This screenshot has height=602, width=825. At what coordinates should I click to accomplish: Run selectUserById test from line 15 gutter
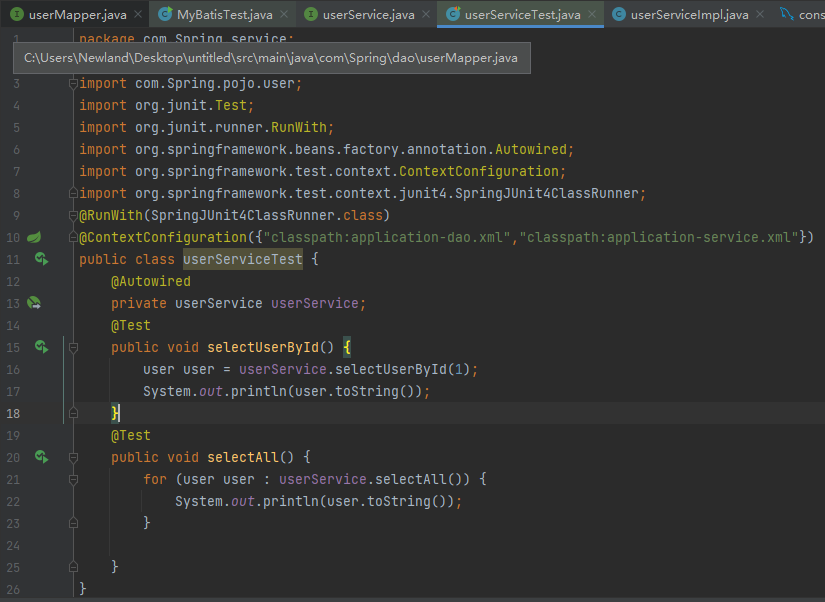(x=42, y=347)
